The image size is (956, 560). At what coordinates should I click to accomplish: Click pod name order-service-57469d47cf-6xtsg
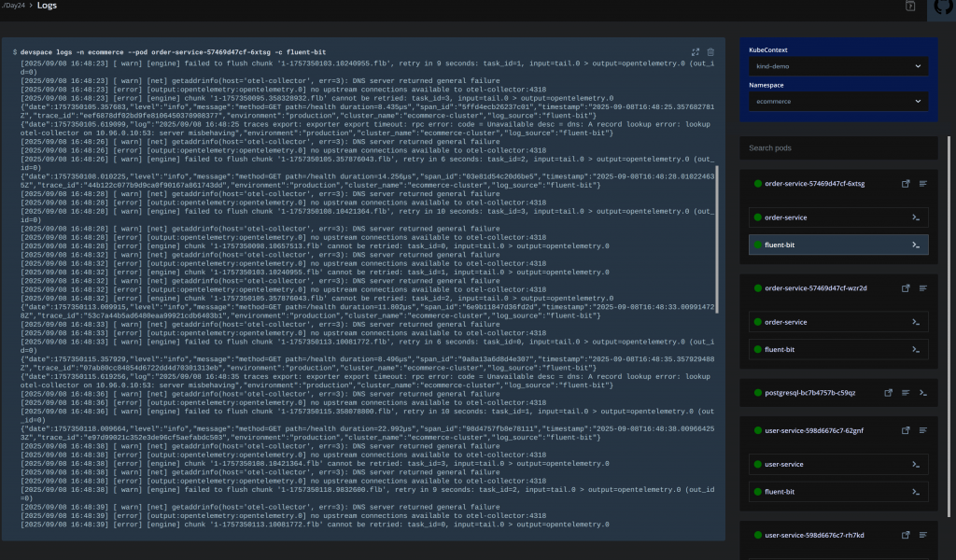(x=814, y=184)
